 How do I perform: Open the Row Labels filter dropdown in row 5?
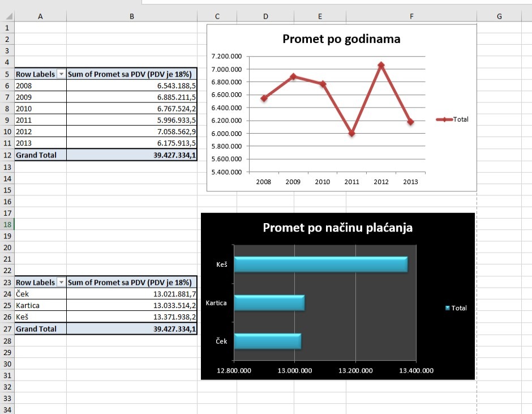pos(62,74)
